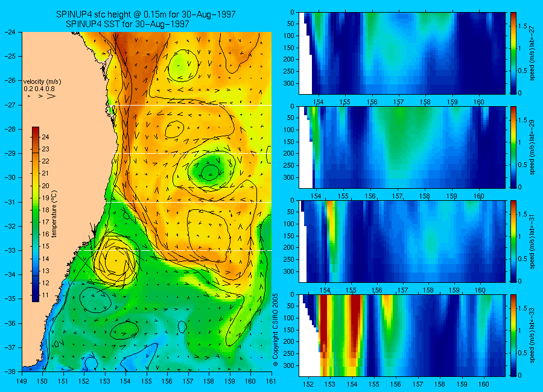Click the '-24' latitude label on the map axis
The height and width of the screenshot is (392, 543).
(x=9, y=32)
